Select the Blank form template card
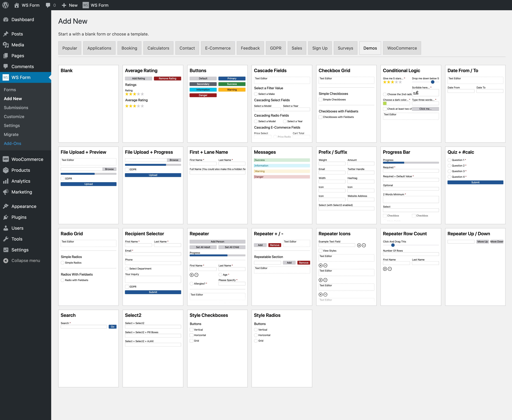Image resolution: width=512 pixels, height=420 pixels. (x=88, y=104)
